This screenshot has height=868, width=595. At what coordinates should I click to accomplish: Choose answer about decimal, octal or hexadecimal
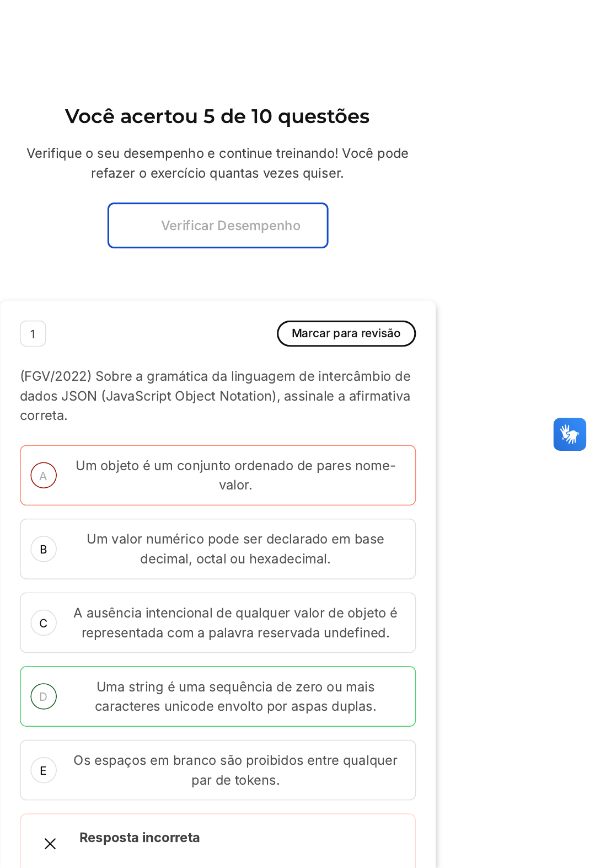tap(235, 549)
